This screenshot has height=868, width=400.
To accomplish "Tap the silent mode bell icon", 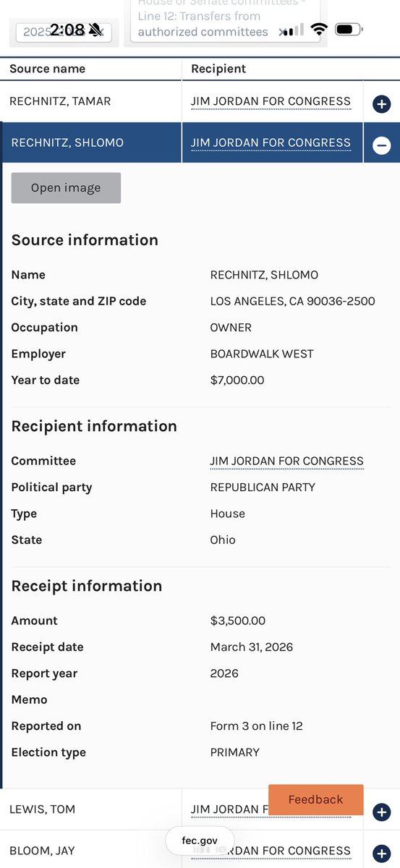I will (x=95, y=30).
